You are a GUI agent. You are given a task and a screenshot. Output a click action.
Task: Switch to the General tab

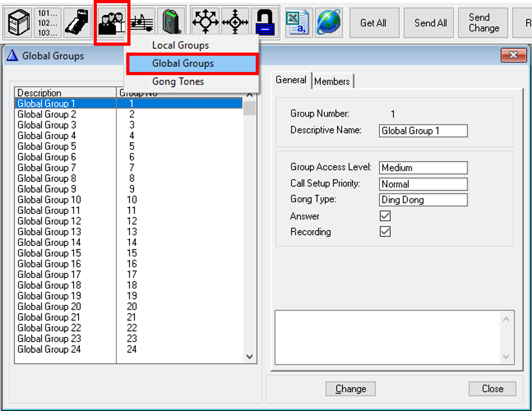291,80
